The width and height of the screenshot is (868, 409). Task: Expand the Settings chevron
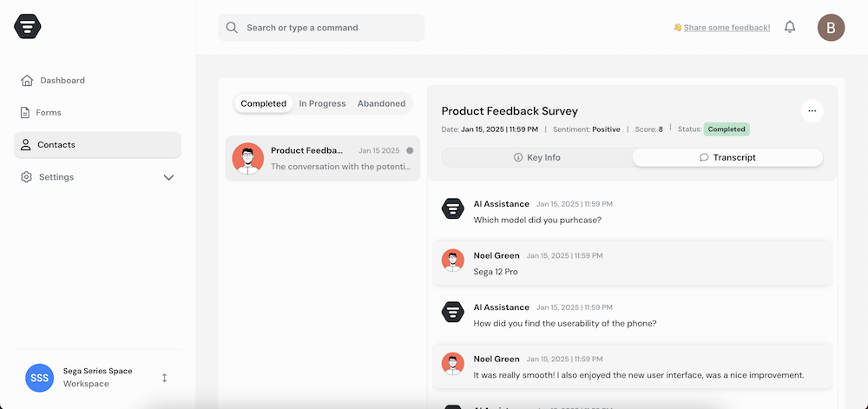[168, 177]
